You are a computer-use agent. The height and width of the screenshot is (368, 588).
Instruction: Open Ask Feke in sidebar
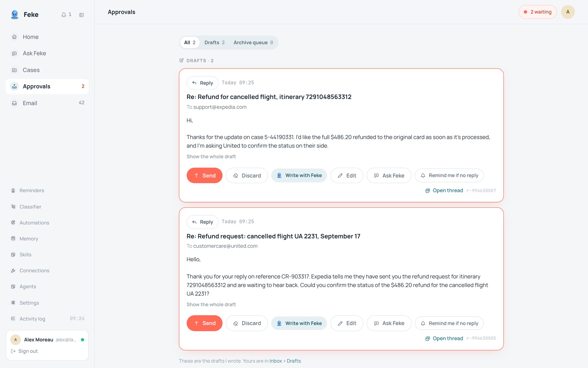[47, 53]
